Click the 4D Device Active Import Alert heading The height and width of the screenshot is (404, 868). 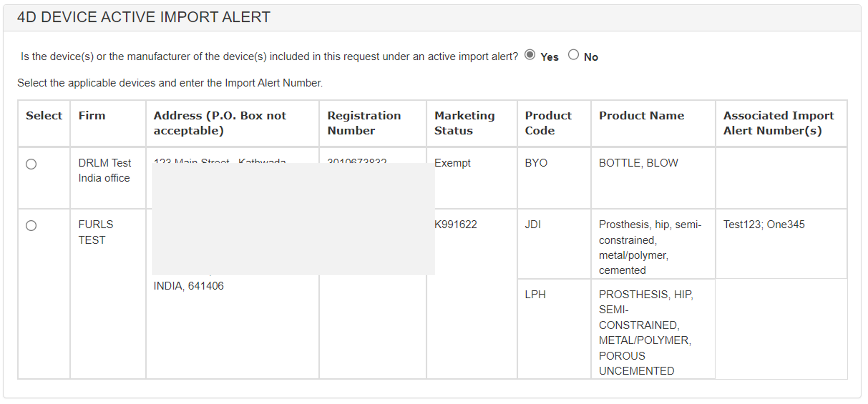pos(144,17)
